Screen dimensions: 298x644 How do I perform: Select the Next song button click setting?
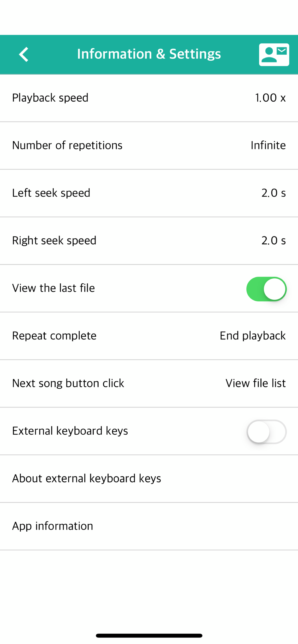pos(149,384)
